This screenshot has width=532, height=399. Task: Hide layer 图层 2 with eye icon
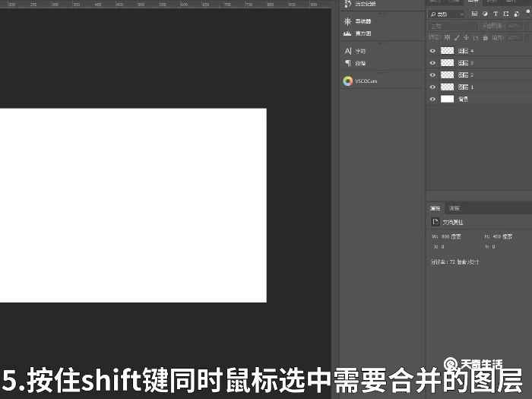[x=432, y=75]
